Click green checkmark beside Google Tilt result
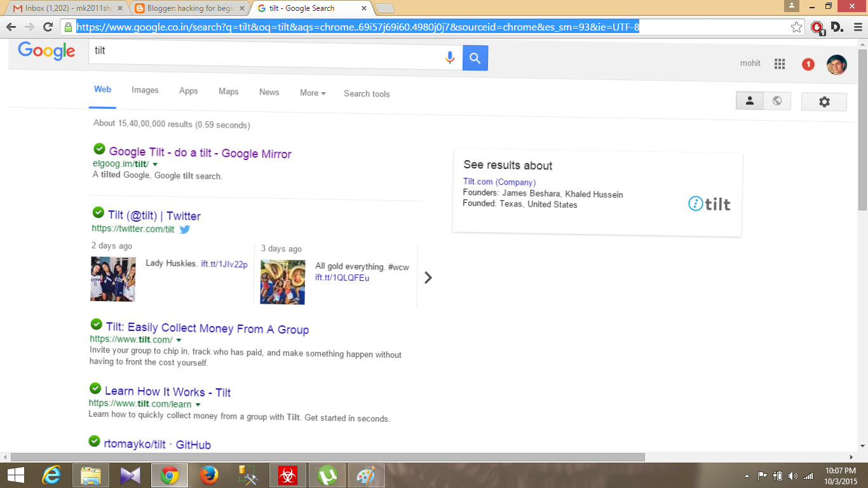 click(99, 149)
